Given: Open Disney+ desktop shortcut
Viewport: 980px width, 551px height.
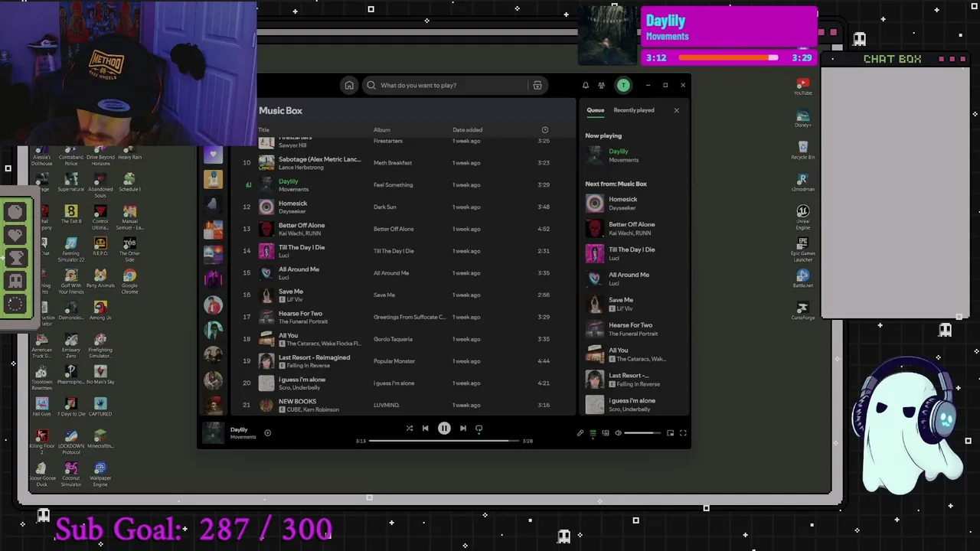Looking at the screenshot, I should click(802, 119).
